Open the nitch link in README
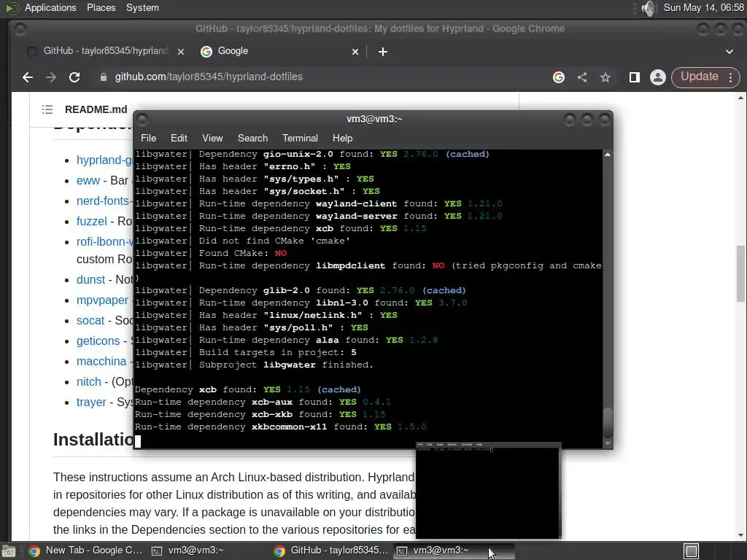 (88, 382)
